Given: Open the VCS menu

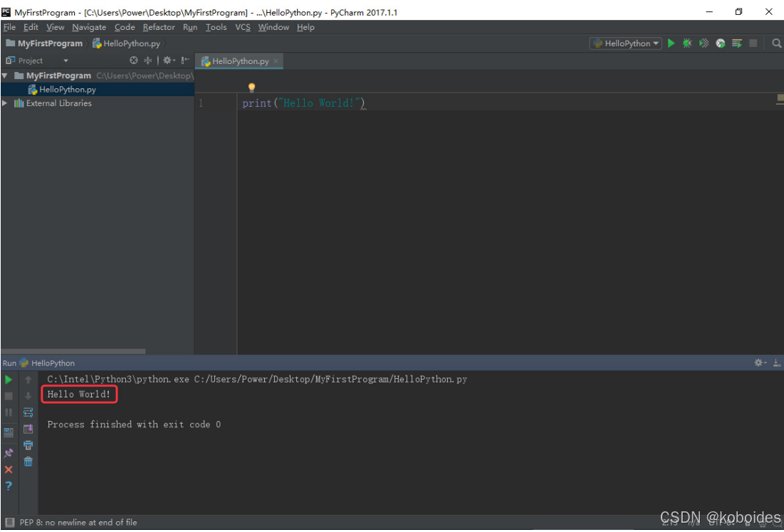Looking at the screenshot, I should tap(243, 27).
